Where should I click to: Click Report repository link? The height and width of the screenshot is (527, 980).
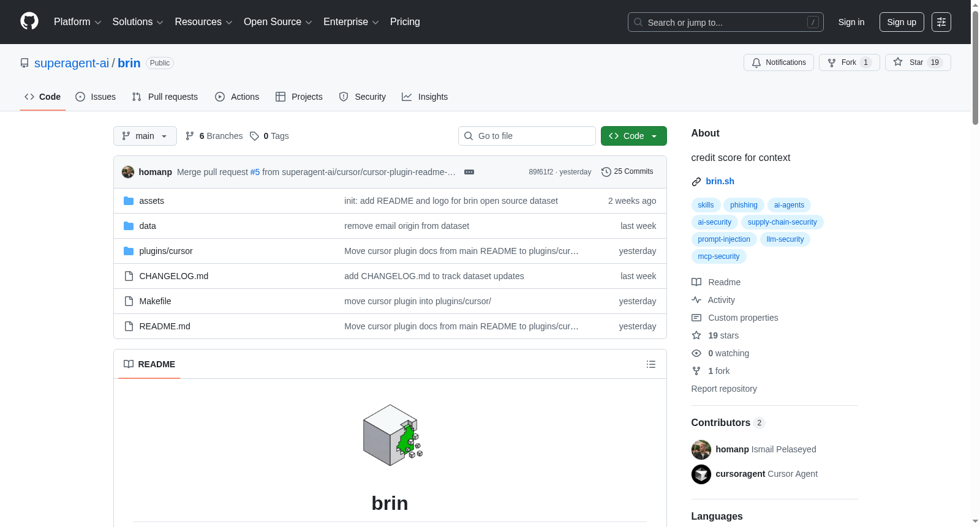click(x=724, y=389)
